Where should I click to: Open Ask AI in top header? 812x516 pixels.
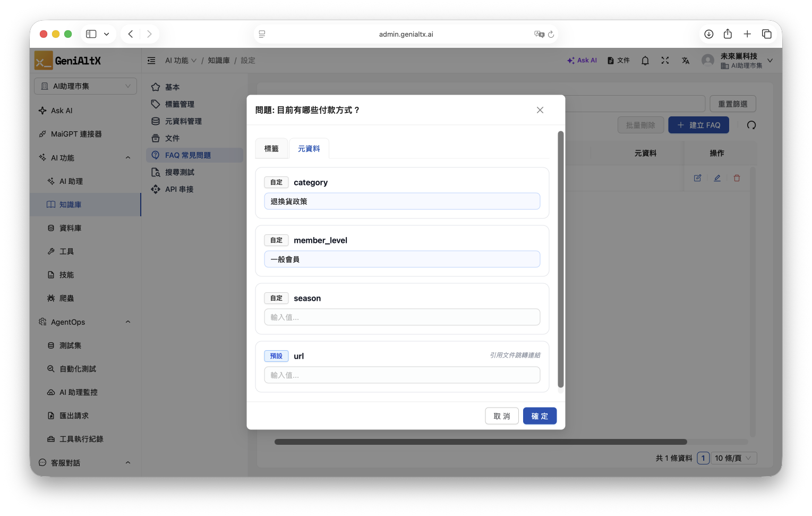click(x=582, y=61)
